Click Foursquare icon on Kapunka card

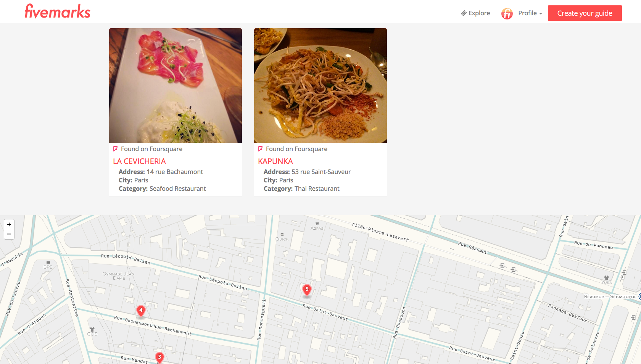coord(260,149)
